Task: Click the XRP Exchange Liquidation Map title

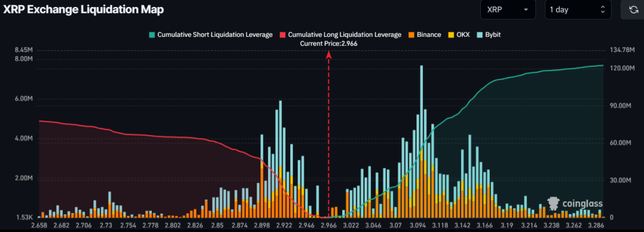Action: point(83,10)
